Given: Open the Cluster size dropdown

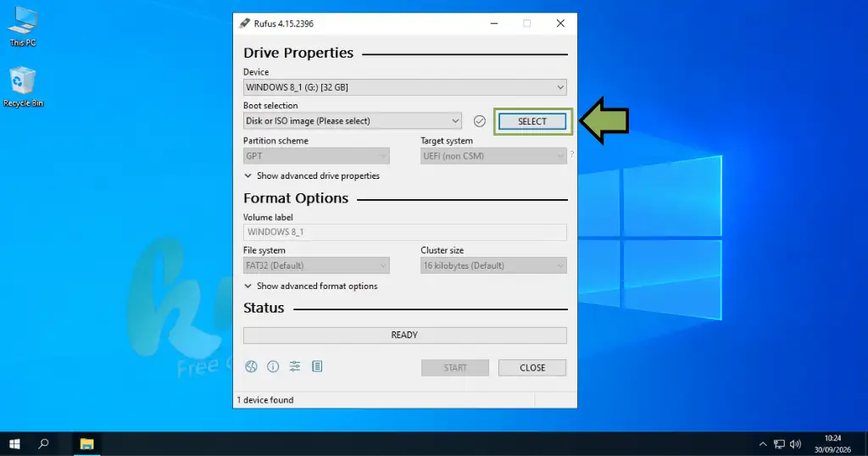Looking at the screenshot, I should point(493,265).
